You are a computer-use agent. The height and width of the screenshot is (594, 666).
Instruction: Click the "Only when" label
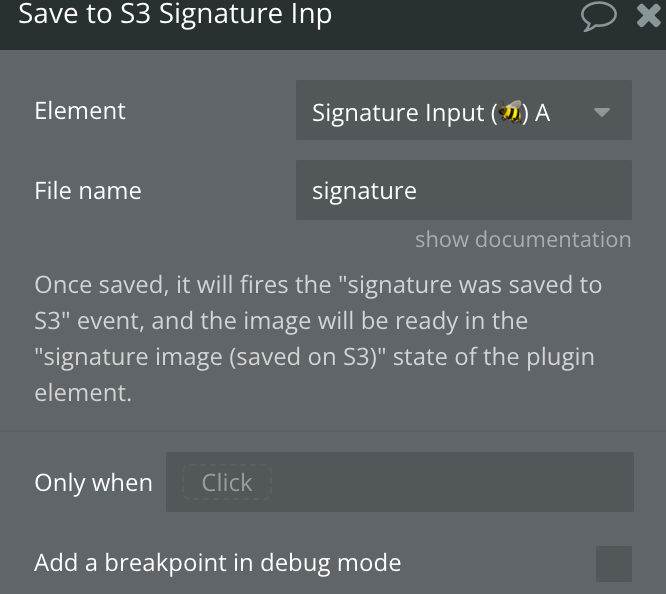93,483
